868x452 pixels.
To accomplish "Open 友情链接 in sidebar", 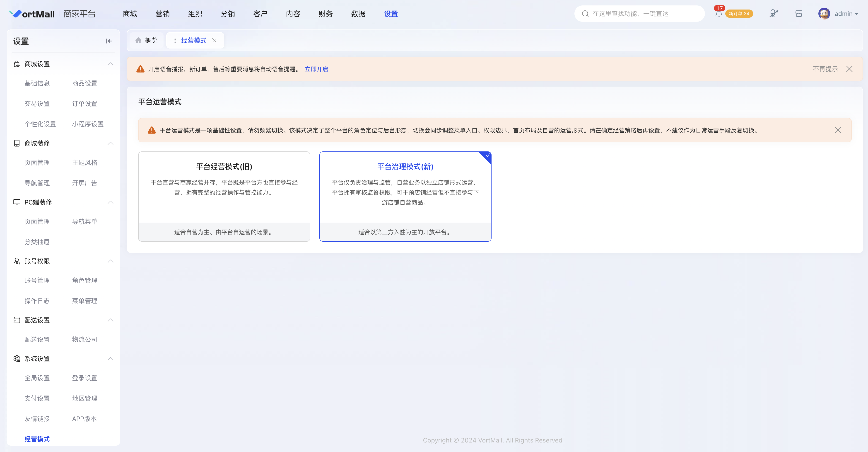I will coord(37,419).
